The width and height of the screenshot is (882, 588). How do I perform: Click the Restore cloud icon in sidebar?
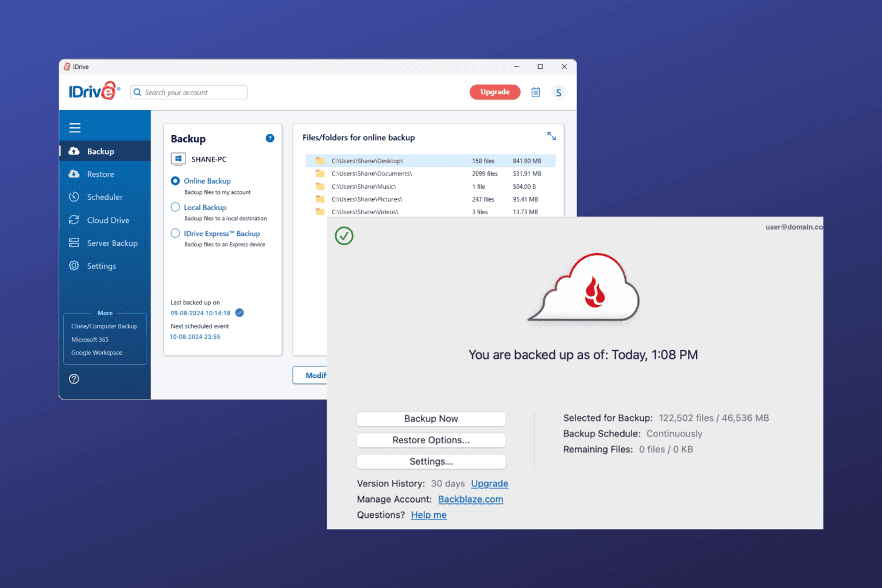[x=74, y=174]
